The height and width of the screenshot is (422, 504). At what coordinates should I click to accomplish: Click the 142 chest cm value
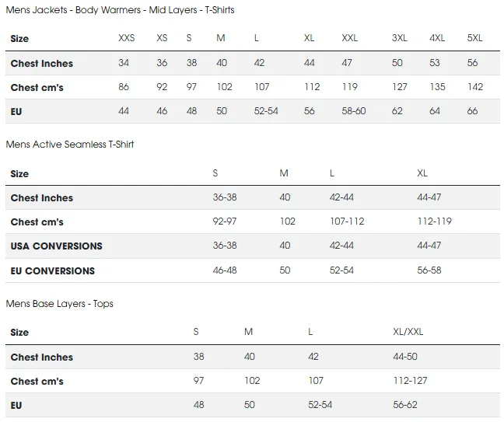tap(474, 87)
